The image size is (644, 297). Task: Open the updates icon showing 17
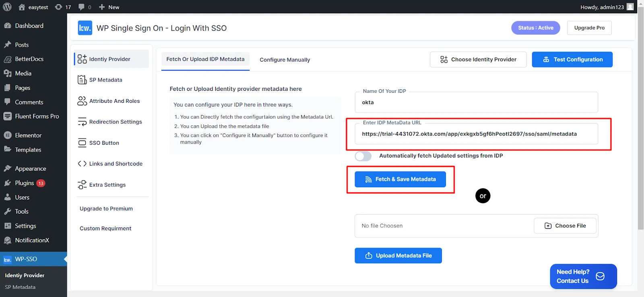[59, 7]
